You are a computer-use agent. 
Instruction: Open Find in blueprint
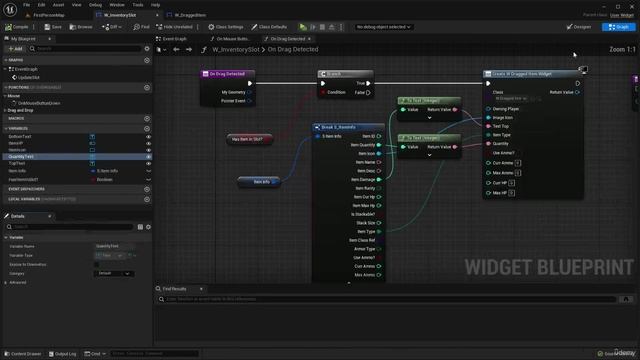tap(141, 27)
